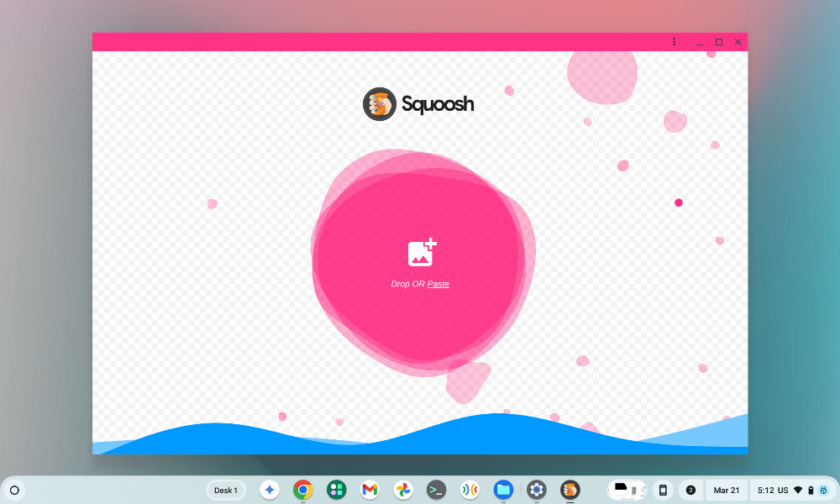Open the Phone Hub icon
This screenshot has width=840, height=504.
[x=663, y=490]
